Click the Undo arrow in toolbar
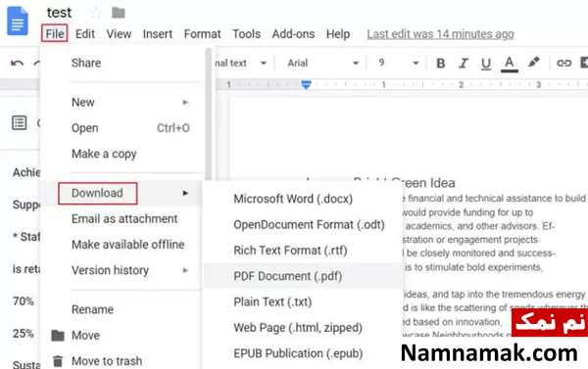The height and width of the screenshot is (369, 588). 17,63
